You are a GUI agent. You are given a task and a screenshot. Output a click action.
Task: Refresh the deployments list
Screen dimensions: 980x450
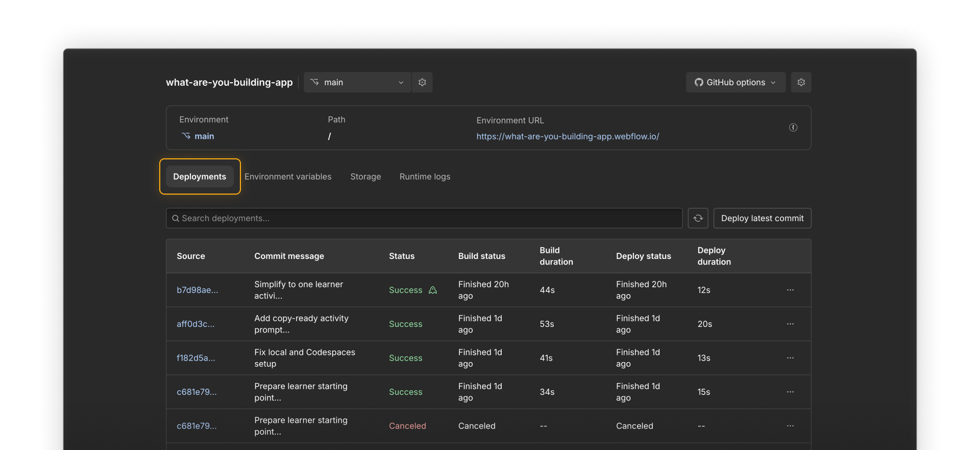point(698,218)
